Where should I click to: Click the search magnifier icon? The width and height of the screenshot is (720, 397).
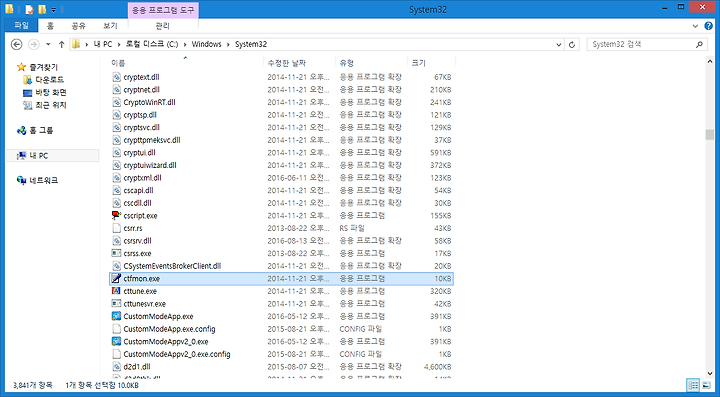tap(699, 45)
